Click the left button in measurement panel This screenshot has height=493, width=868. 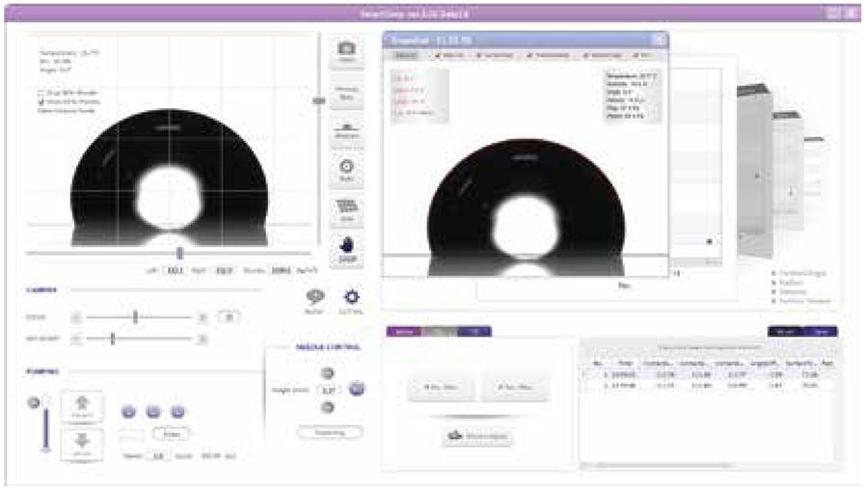441,387
